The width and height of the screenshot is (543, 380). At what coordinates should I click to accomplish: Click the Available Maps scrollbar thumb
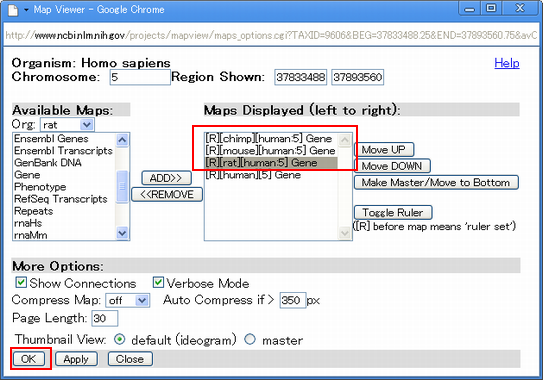pos(122,186)
